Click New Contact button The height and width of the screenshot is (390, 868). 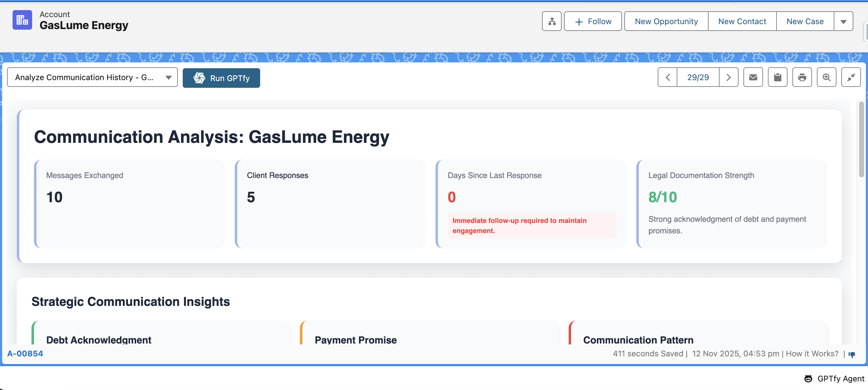click(742, 21)
